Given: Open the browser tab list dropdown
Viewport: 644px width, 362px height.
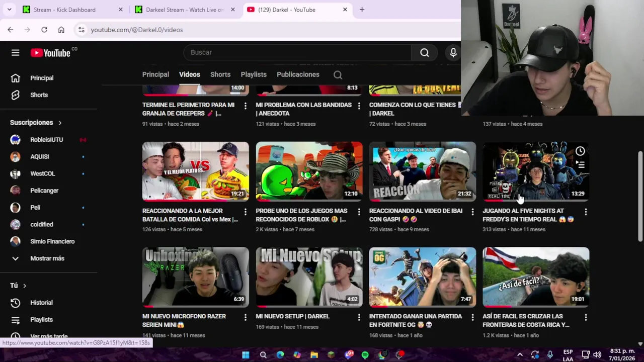Looking at the screenshot, I should pos(9,10).
